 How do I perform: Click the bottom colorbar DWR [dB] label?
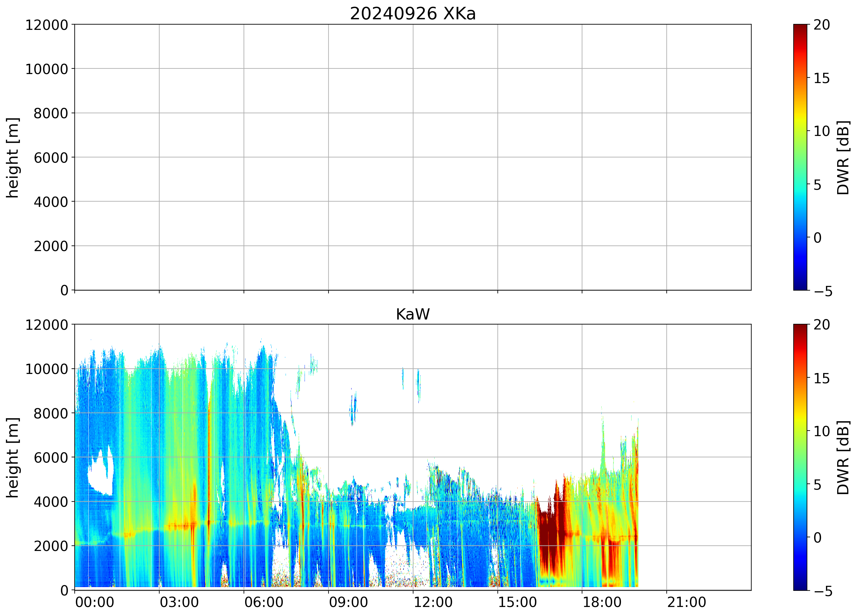click(843, 457)
